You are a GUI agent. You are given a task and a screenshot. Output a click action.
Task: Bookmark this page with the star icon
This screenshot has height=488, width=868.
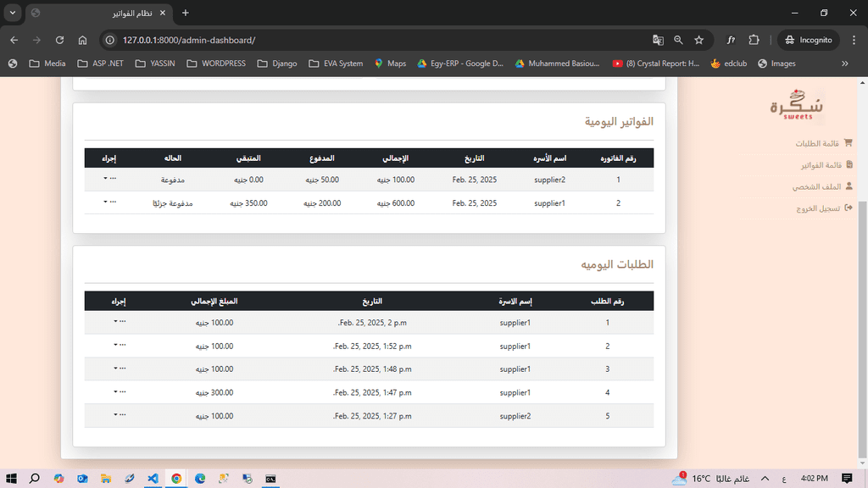(699, 40)
